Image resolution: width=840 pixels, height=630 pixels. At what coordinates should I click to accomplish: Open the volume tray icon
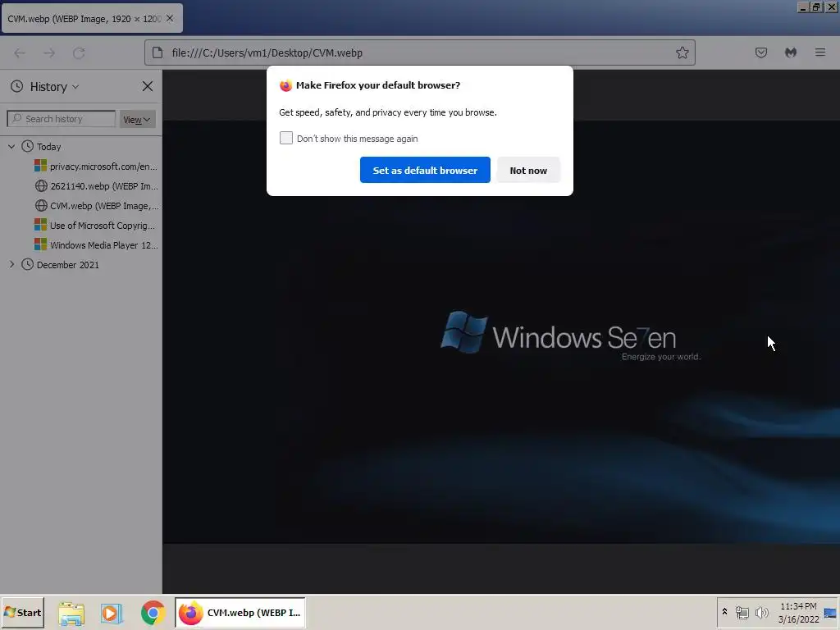tap(761, 612)
